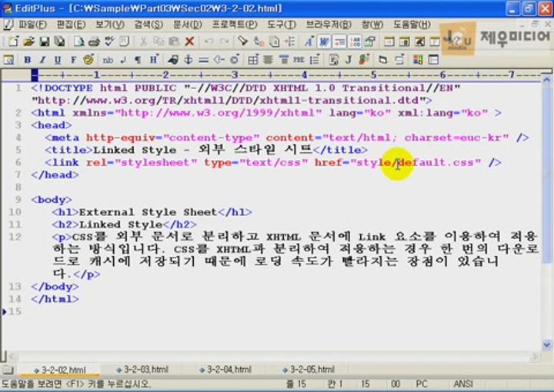Open the 도움말(H) menu
This screenshot has height=392, width=554.
click(x=412, y=25)
